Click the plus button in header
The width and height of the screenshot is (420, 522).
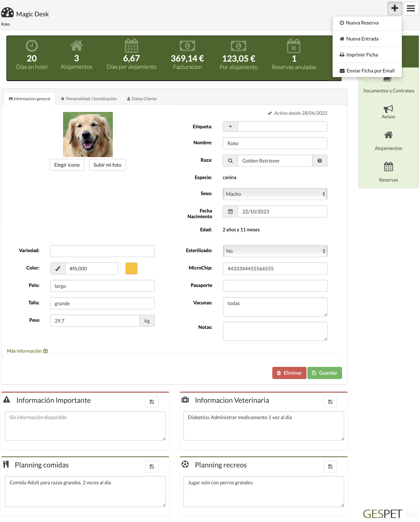(x=395, y=9)
